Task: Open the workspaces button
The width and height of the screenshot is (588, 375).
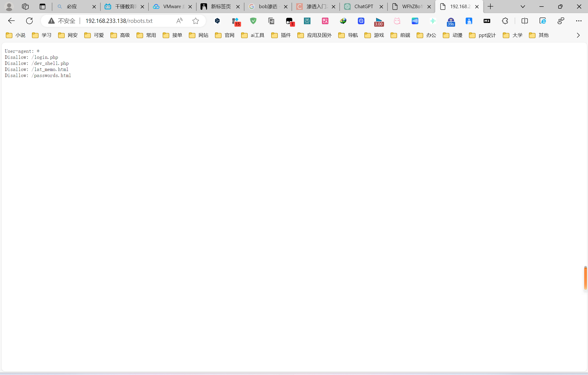Action: coord(25,7)
